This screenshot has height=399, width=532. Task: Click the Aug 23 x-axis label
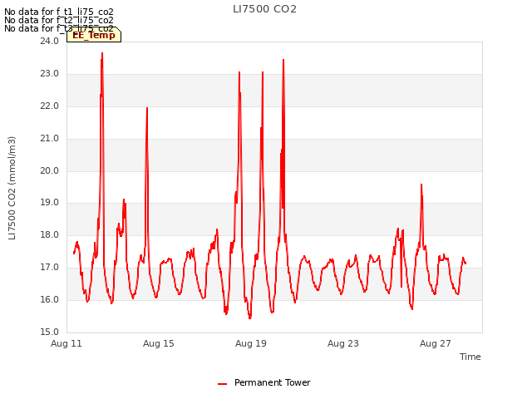(x=343, y=343)
